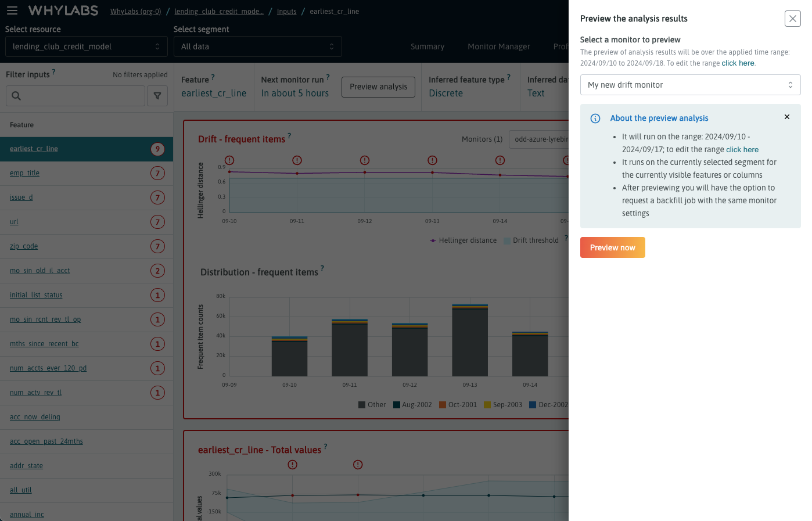
Task: Click help question mark next to Filter inputs
Action: (54, 72)
